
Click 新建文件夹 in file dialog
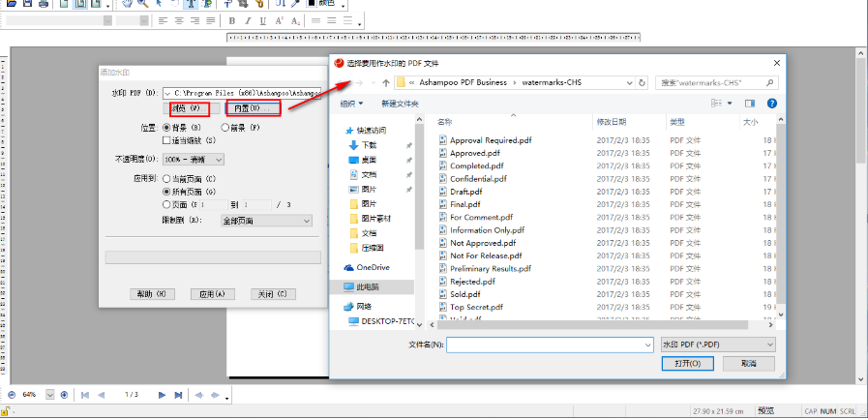coord(400,104)
